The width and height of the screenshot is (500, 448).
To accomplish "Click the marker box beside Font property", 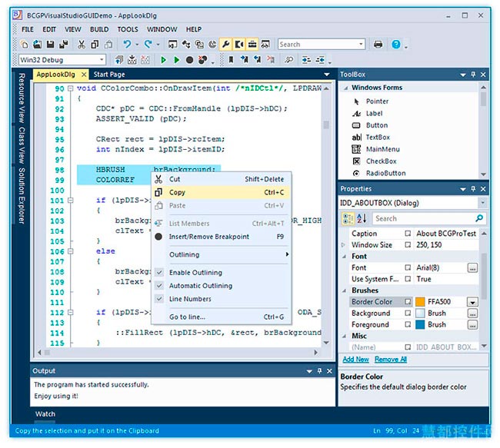I will 408,267.
